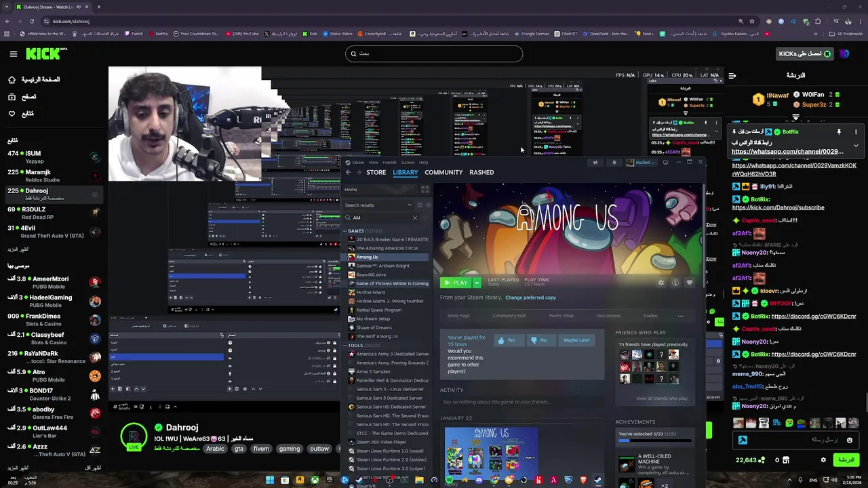Open the Windows Start menu
This screenshot has width=868, height=488.
(270, 481)
